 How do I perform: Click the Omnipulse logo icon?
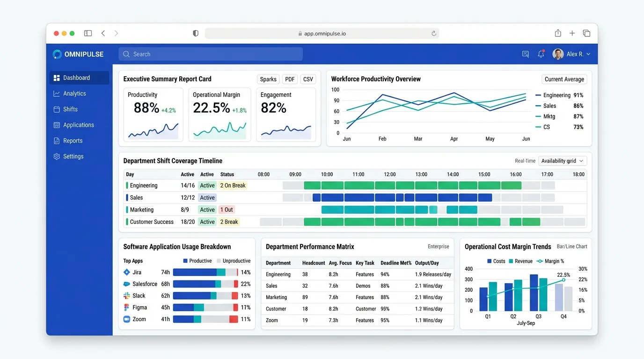[57, 54]
